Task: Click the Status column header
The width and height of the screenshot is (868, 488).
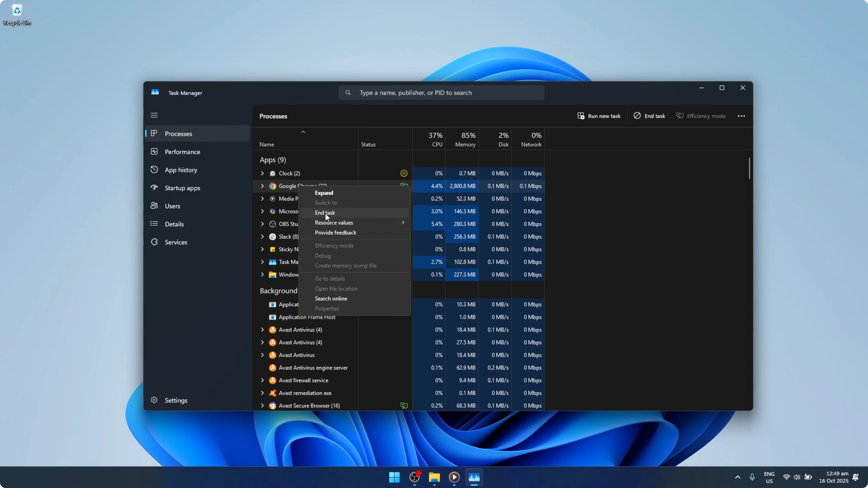Action: [385, 139]
